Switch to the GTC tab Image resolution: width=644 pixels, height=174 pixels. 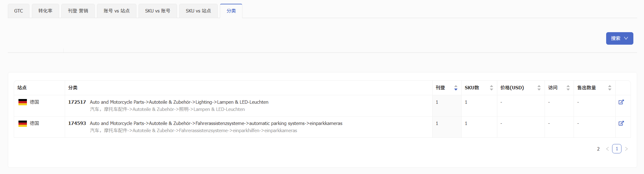(18, 11)
